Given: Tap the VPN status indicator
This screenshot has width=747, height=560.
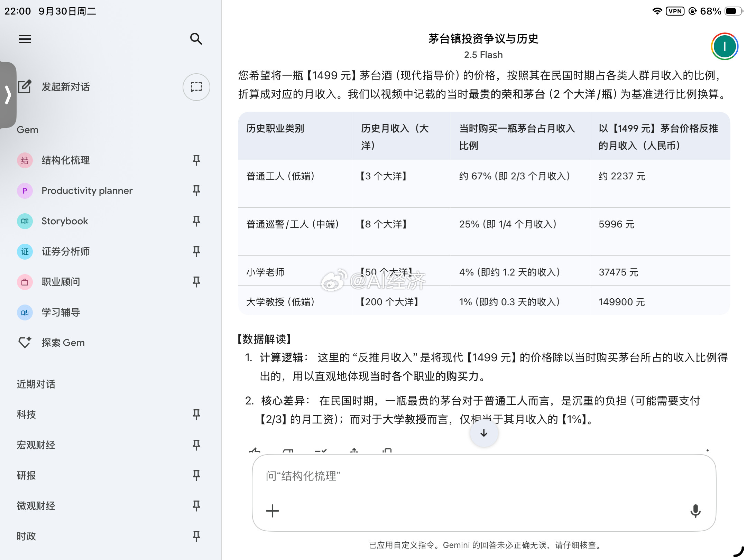Looking at the screenshot, I should (x=675, y=11).
